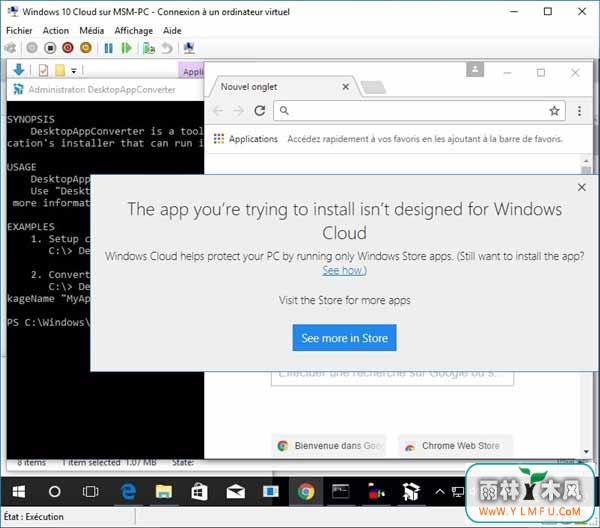Viewport: 600px width, 528px height.
Task: Open the Fichier menu
Action: tap(19, 31)
